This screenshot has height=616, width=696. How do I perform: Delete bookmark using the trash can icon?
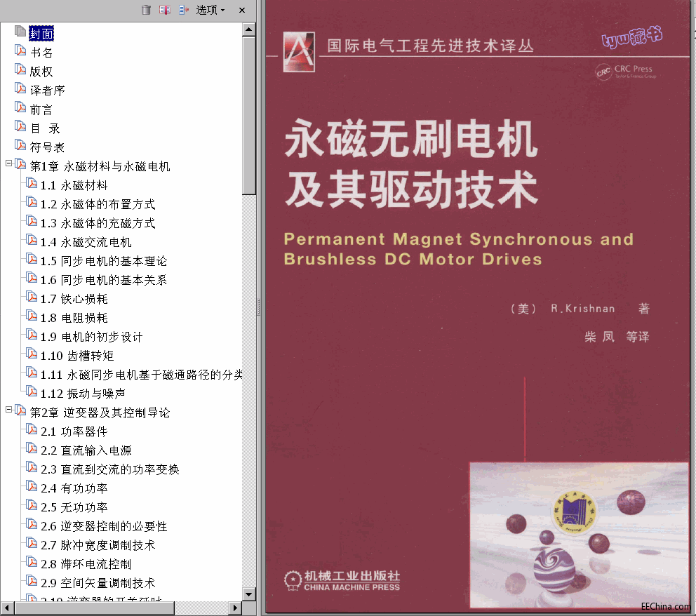click(146, 10)
